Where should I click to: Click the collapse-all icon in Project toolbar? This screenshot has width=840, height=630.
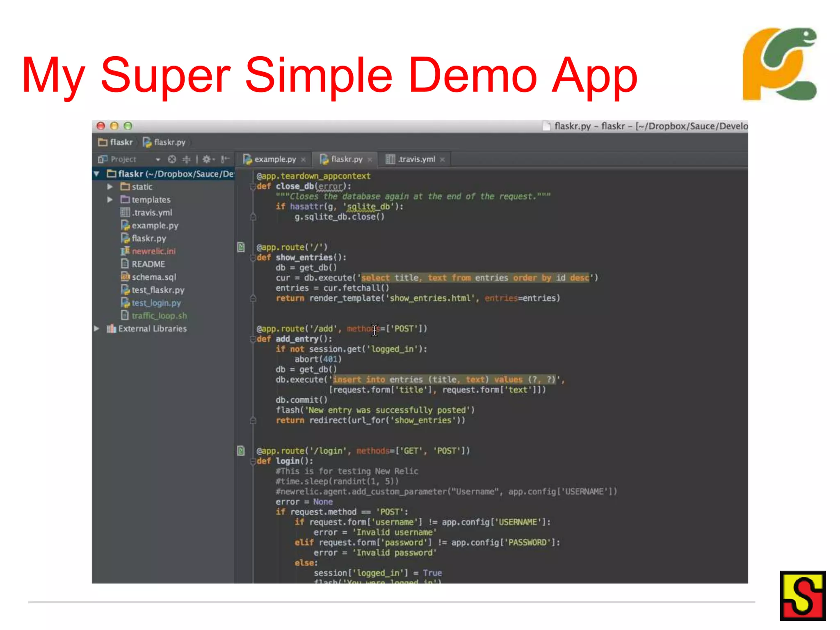(187, 159)
